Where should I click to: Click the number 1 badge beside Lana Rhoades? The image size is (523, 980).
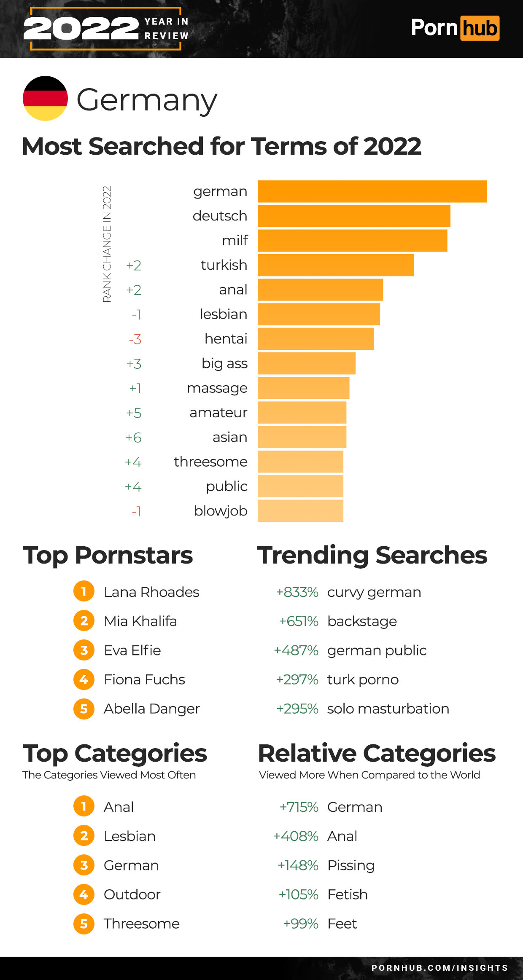pos(84,591)
